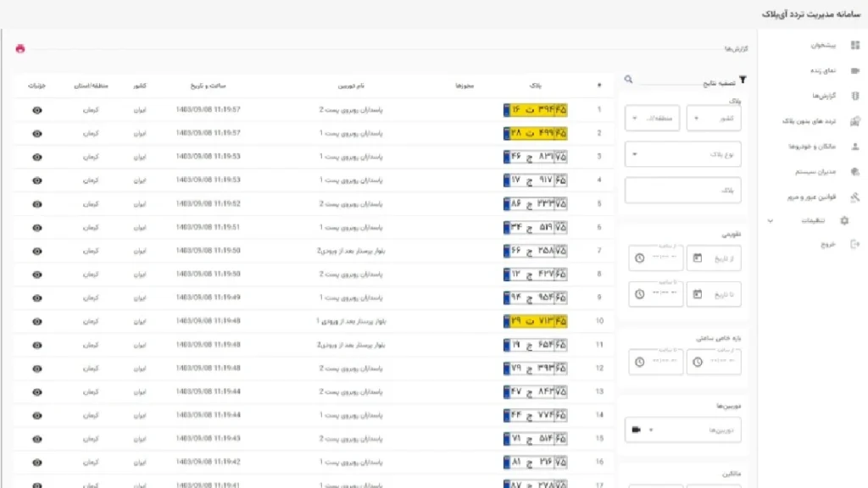This screenshot has height=488, width=868.
Task: Click the eye icon in row 5
Action: pyautogui.click(x=37, y=204)
